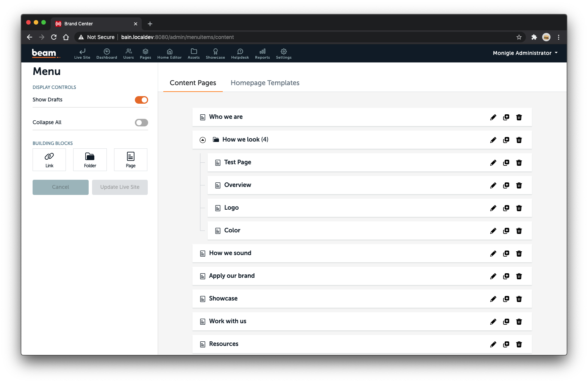The height and width of the screenshot is (383, 588).
Task: Turn off the Show Drafts toggle
Action: coord(141,100)
